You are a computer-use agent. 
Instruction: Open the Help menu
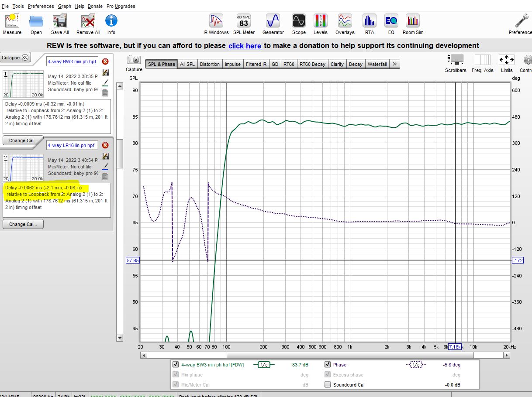[x=79, y=6]
